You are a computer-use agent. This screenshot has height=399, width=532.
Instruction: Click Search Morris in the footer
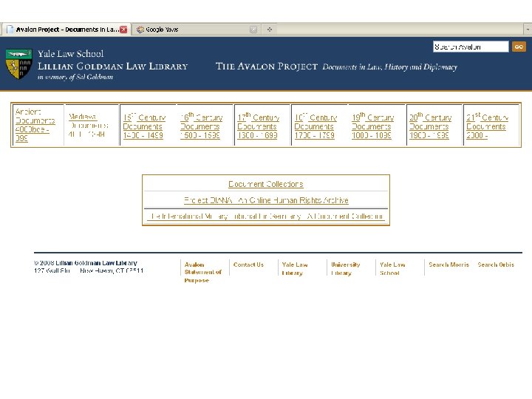(449, 265)
